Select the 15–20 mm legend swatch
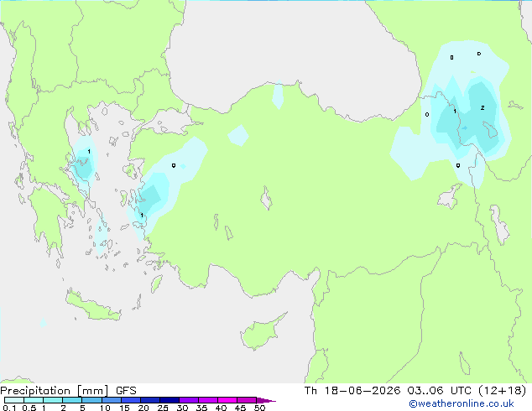532x411 pixels. click(x=131, y=400)
